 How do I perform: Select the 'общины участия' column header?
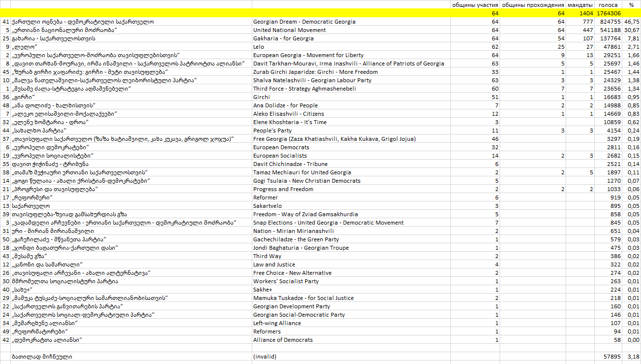point(475,5)
